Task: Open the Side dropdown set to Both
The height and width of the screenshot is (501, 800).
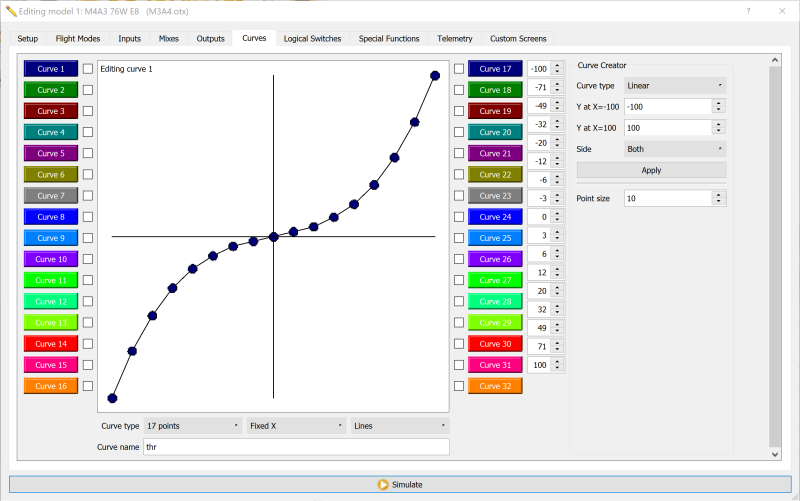Action: click(675, 149)
